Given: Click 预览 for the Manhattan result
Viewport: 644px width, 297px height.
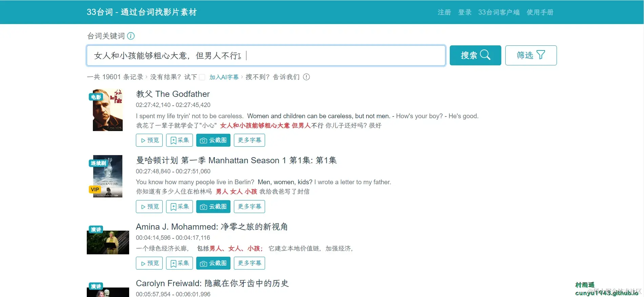Looking at the screenshot, I should [149, 207].
